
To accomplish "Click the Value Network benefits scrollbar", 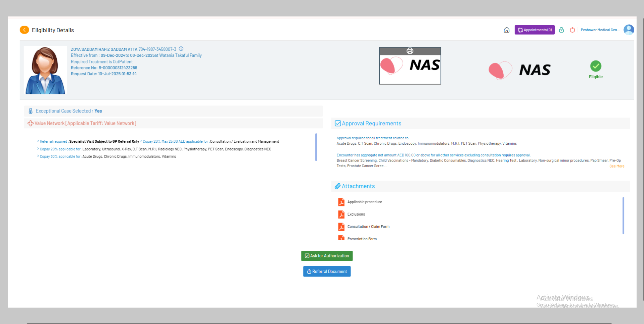I will (316, 147).
